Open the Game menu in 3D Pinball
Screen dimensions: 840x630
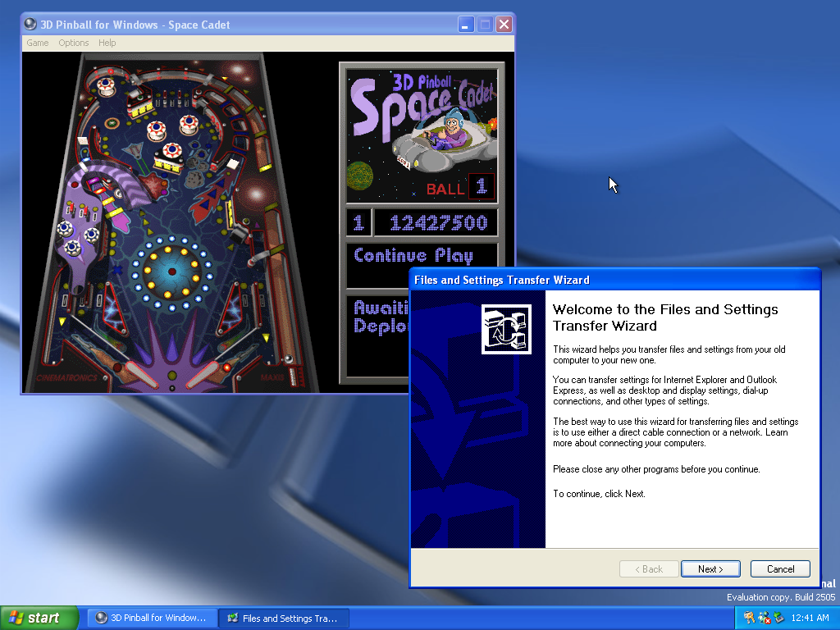(38, 43)
